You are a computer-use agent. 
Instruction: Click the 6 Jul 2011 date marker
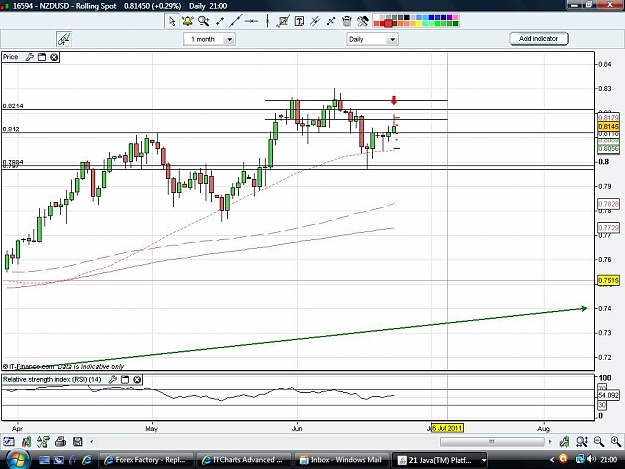coord(447,428)
